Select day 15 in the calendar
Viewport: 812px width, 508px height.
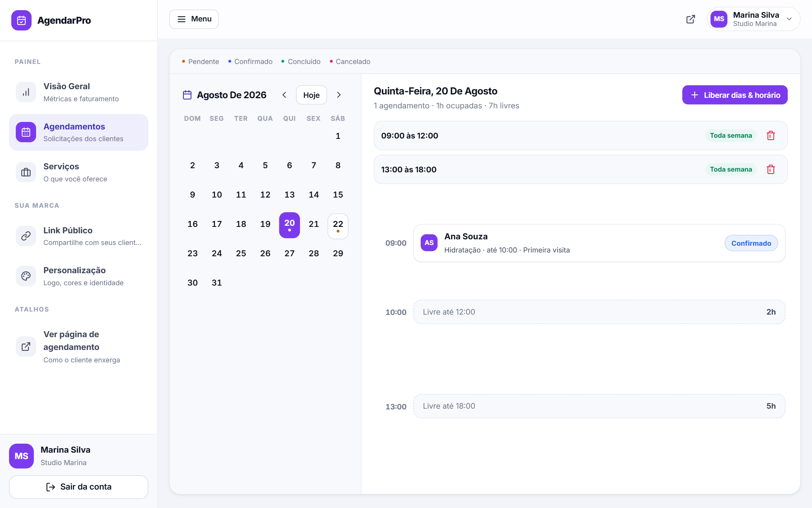(x=338, y=195)
